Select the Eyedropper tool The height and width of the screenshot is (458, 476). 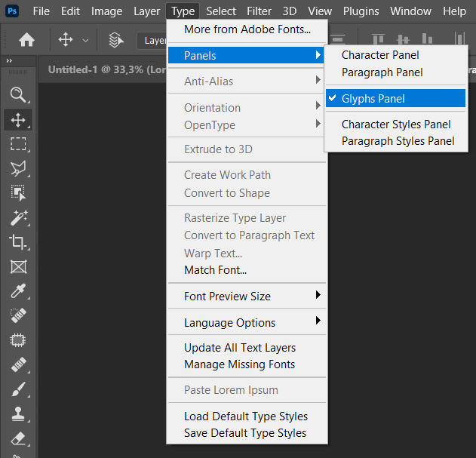coord(19,291)
